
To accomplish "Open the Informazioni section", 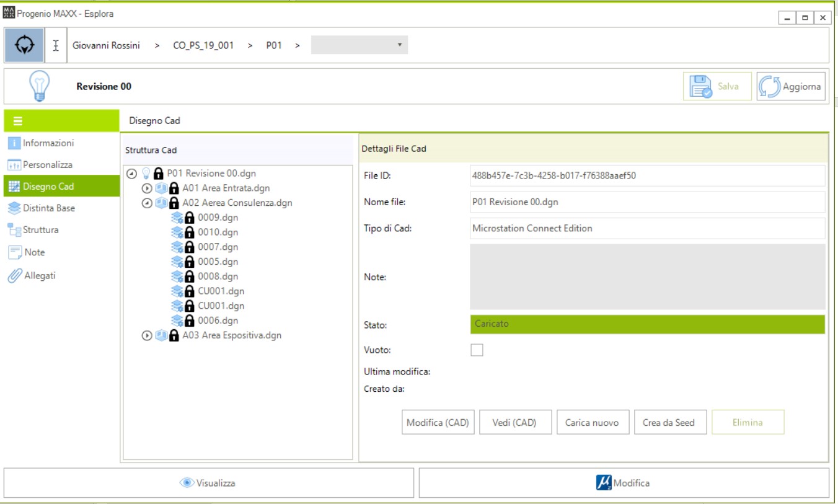I will click(61, 143).
